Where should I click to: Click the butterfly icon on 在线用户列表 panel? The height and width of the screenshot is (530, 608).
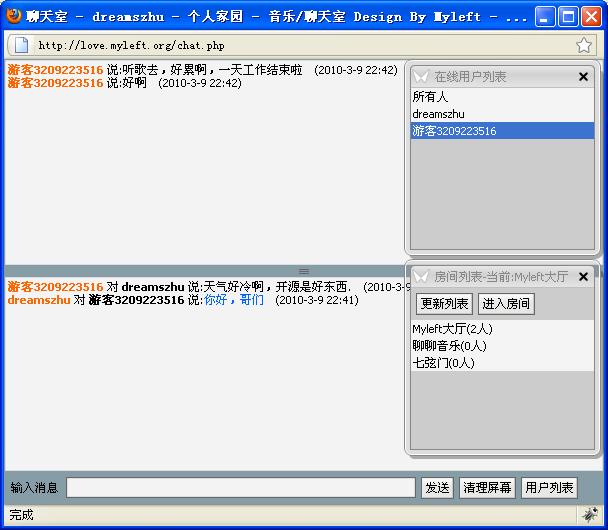click(x=421, y=77)
